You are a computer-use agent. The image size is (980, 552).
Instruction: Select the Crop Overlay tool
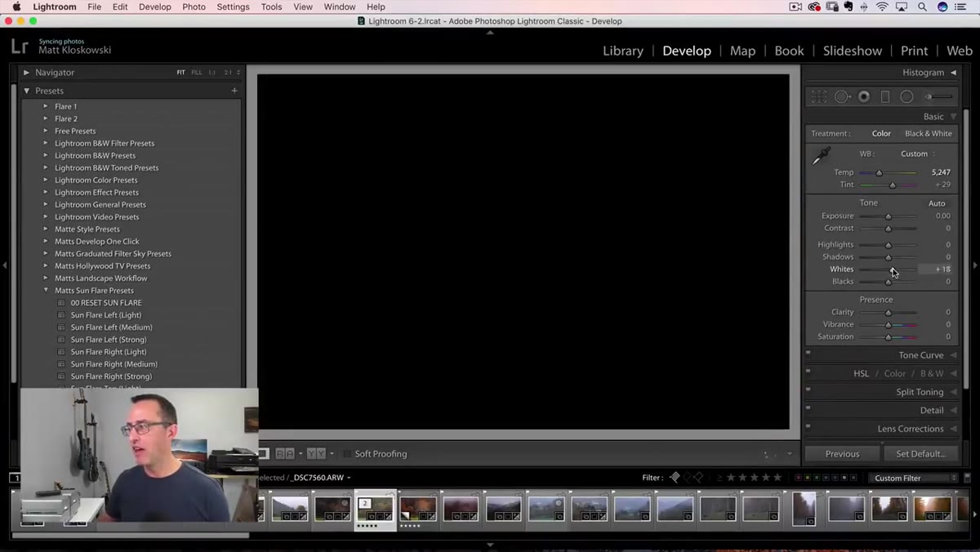click(x=820, y=97)
